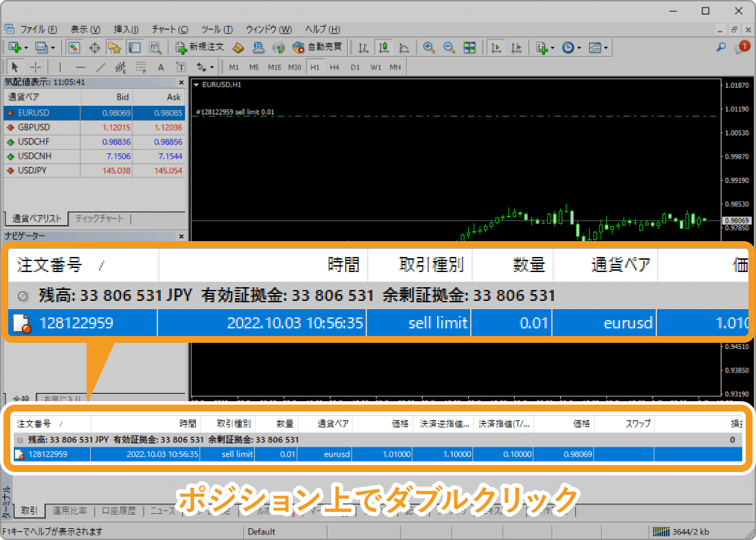Select the M15 timeframe button
Screen dimensions: 756x540
pyautogui.click(x=274, y=67)
